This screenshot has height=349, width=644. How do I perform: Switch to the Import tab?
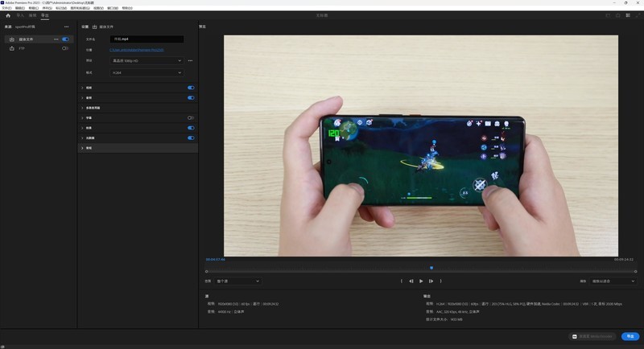pos(20,15)
